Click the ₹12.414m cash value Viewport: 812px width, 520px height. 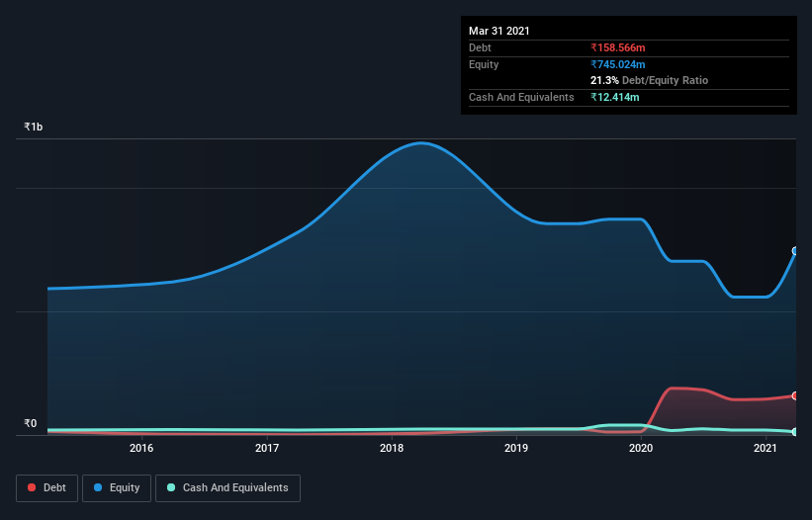click(615, 97)
